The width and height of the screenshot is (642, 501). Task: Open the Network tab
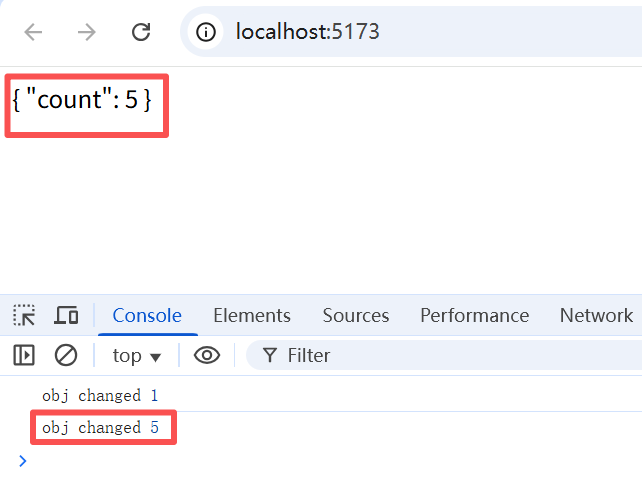click(x=596, y=315)
